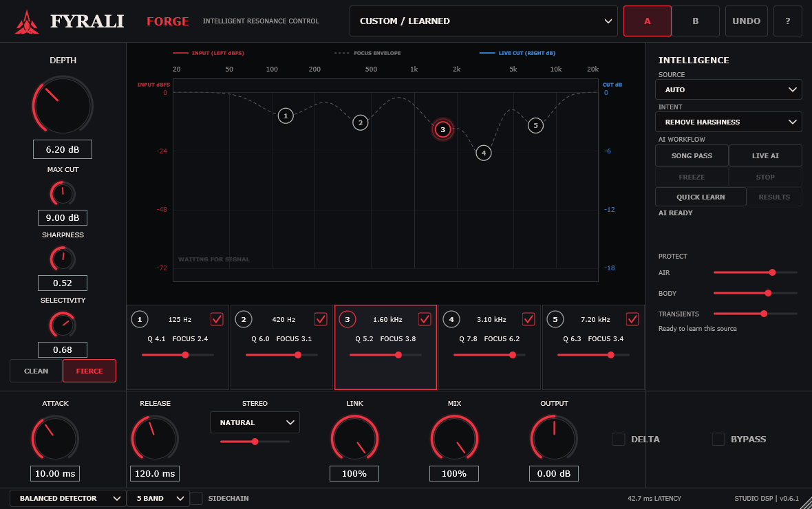Adjust the Transients protect slider
812x509 pixels.
(756, 314)
